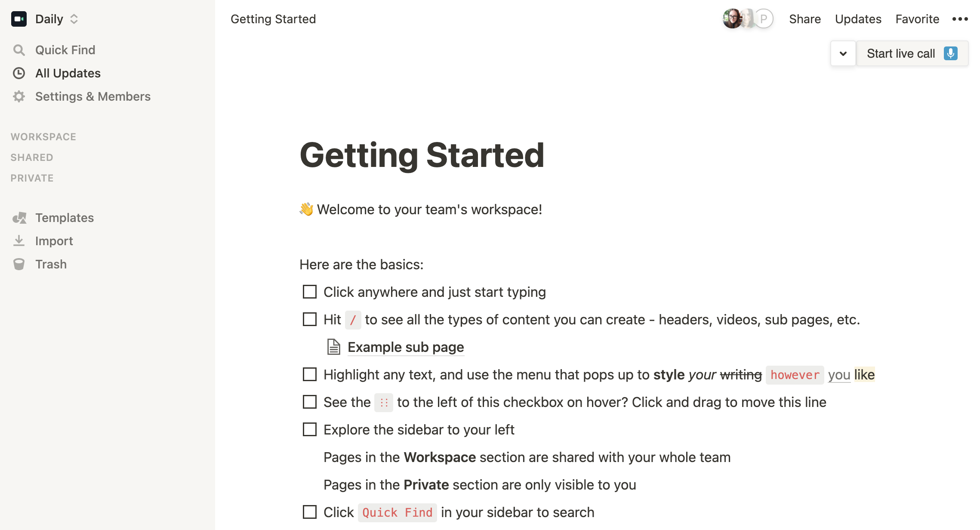980x530 pixels.
Task: Click the Share button
Action: [805, 19]
